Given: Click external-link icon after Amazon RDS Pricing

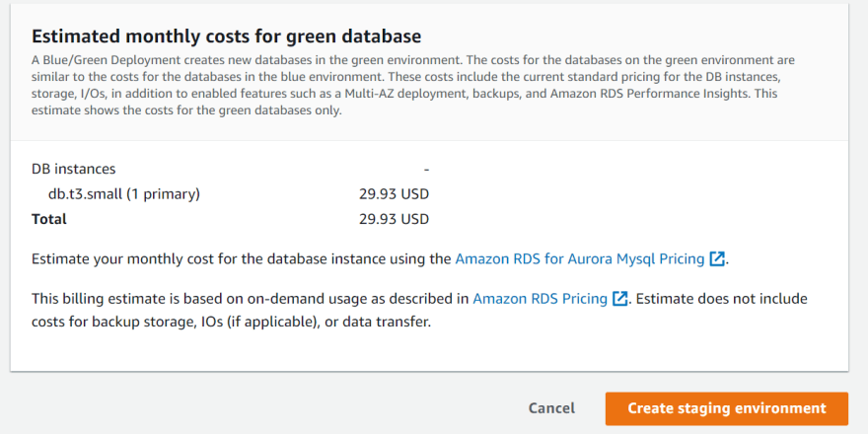Looking at the screenshot, I should tap(620, 298).
